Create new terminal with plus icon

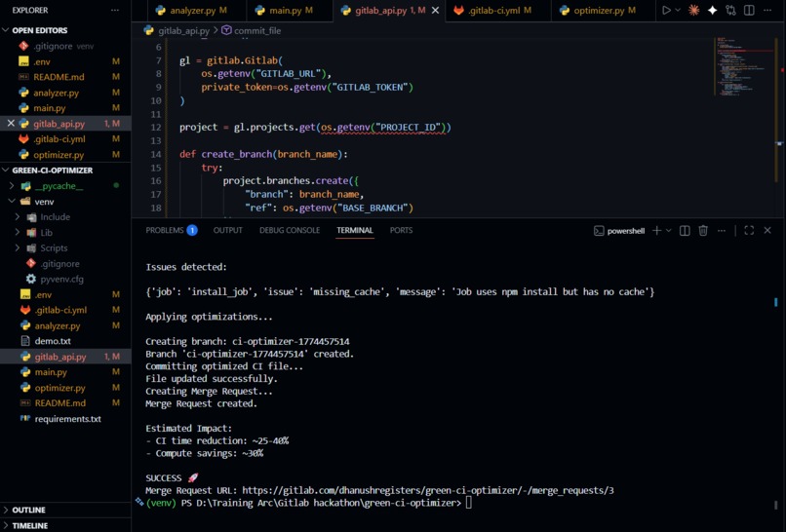coord(656,230)
